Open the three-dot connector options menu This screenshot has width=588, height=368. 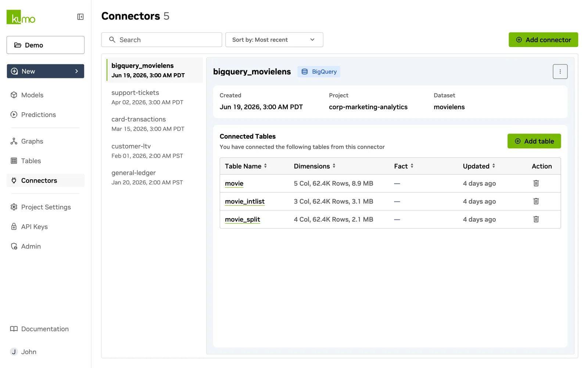pos(560,72)
